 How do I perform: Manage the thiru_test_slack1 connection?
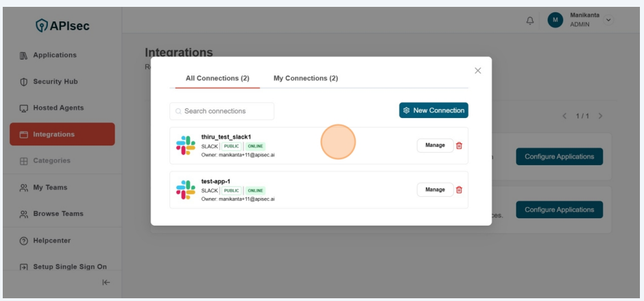435,145
